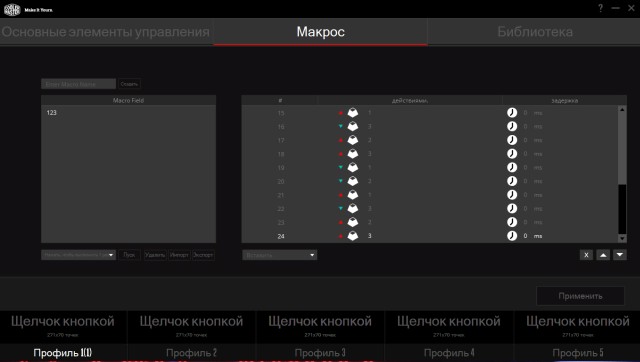Click the Создать create macro button
The height and width of the screenshot is (362, 640).
point(129,84)
